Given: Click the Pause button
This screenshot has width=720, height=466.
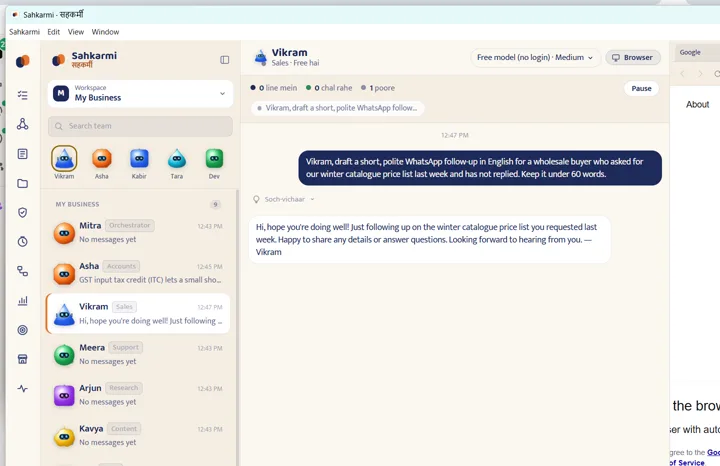Looking at the screenshot, I should coord(641,88).
